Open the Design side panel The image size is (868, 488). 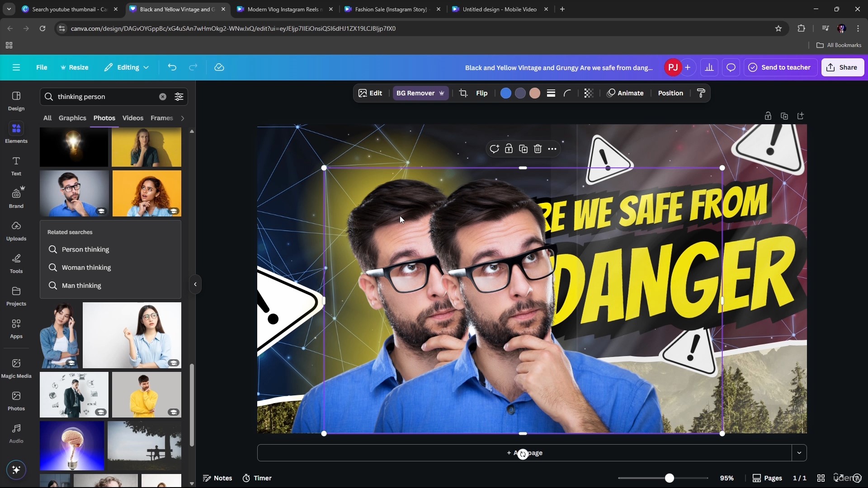[16, 101]
